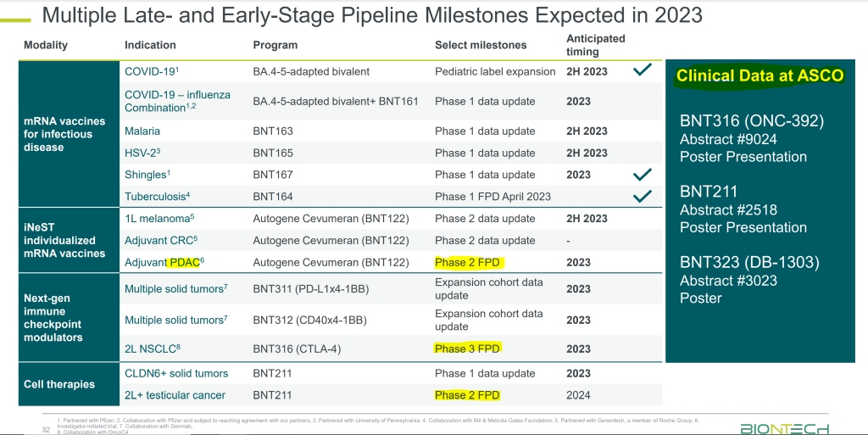Click the highlighted Phase 3 FPD milestone

tap(468, 349)
